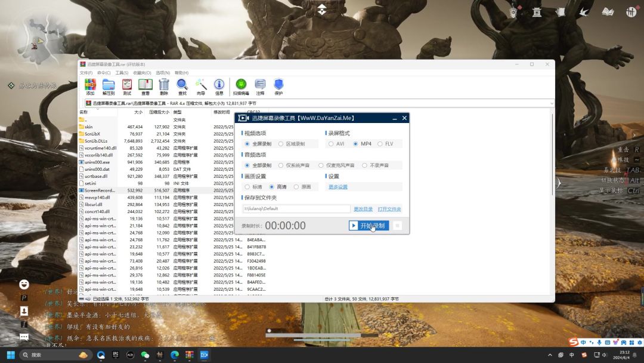Viewport: 644px width, 363px height.
Task: Click the 打开文件夹 open folder link
Action: coord(389,209)
